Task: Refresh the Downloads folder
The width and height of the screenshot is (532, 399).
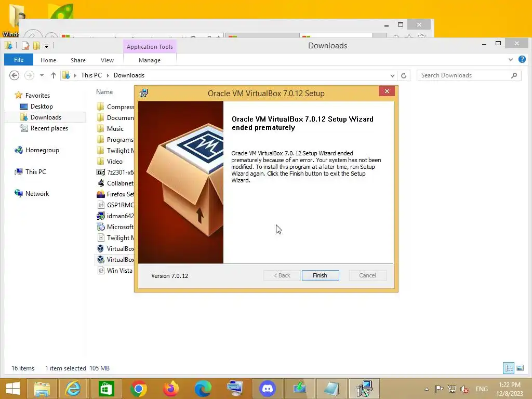Action: coord(403,75)
